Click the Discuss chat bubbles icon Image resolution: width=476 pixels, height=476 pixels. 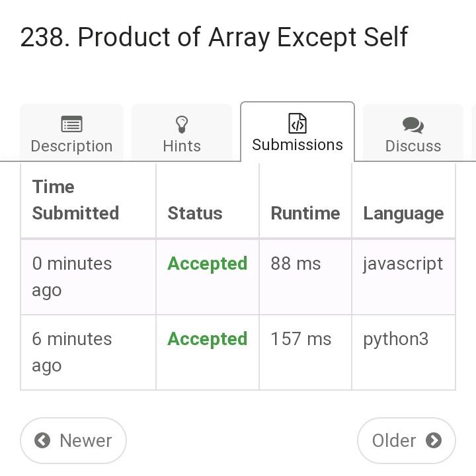[413, 125]
